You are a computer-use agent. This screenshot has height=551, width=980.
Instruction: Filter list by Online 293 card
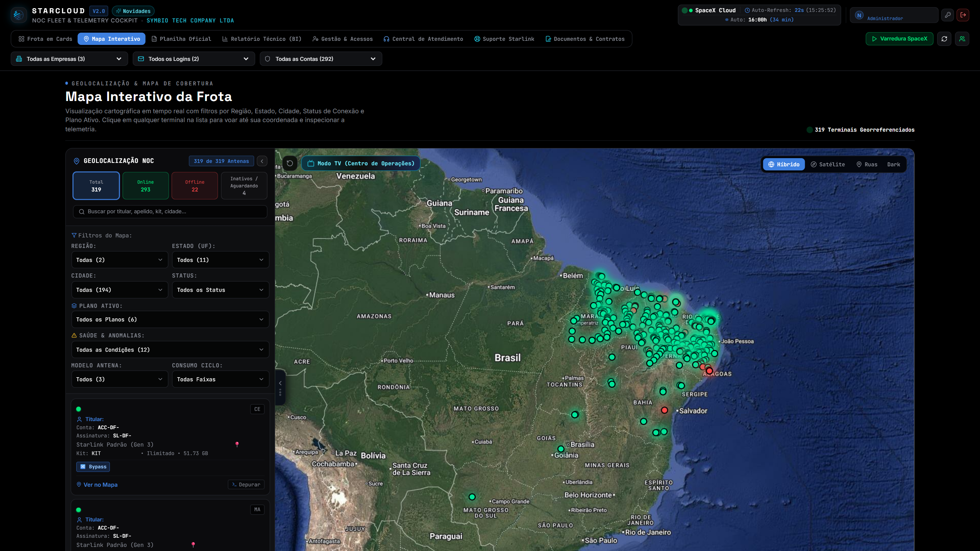[145, 186]
